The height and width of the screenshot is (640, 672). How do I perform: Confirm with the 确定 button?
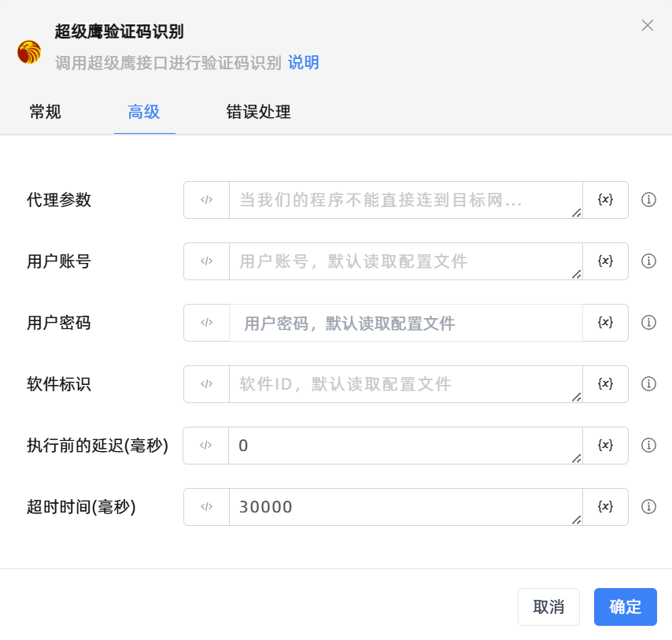(626, 607)
